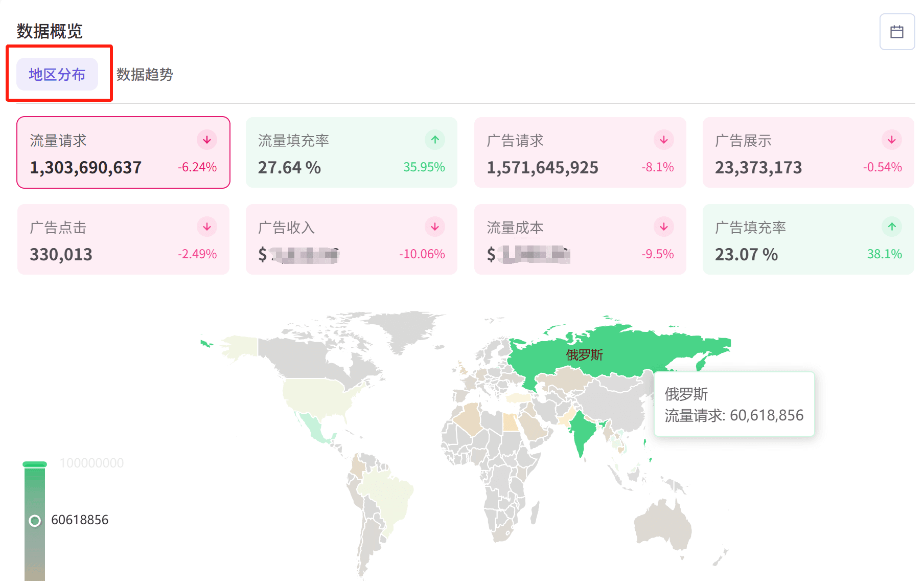Click down arrow icon on 流量成本 card
Image resolution: width=924 pixels, height=581 pixels.
pyautogui.click(x=663, y=227)
